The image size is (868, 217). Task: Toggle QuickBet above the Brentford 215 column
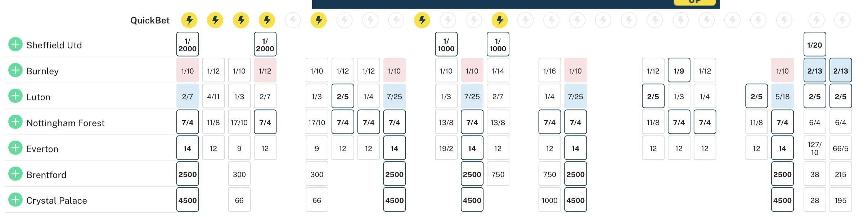842,20
